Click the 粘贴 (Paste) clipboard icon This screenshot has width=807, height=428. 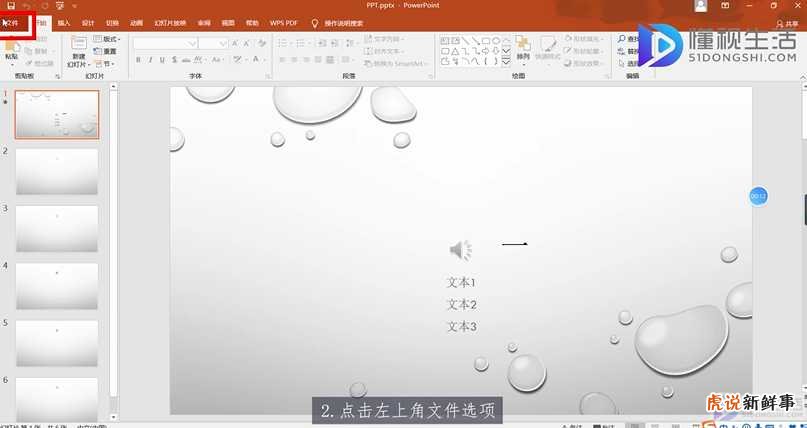pos(11,47)
